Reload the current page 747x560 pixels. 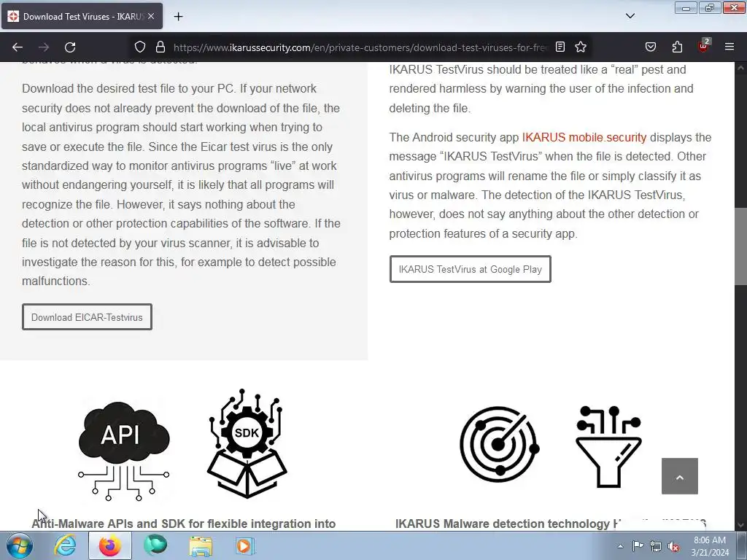coord(70,47)
